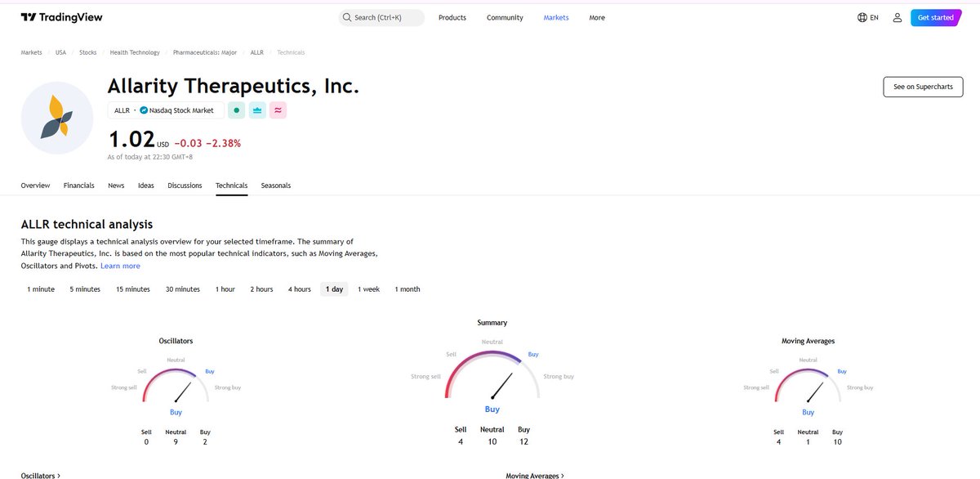Go to ALLR breadcrumb

pyautogui.click(x=256, y=52)
